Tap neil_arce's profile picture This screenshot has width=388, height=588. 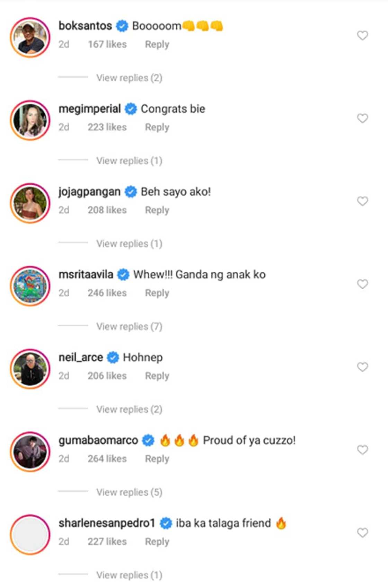(x=30, y=369)
